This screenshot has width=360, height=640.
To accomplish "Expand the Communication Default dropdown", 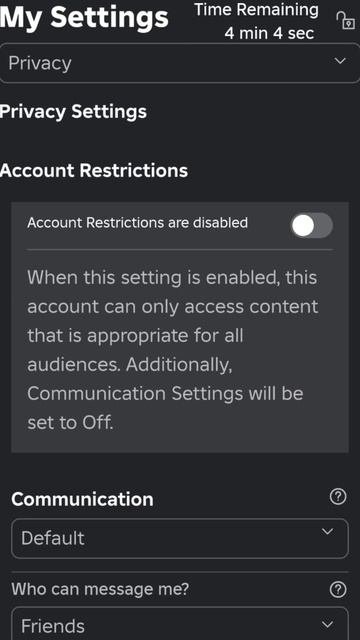I will pos(180,538).
